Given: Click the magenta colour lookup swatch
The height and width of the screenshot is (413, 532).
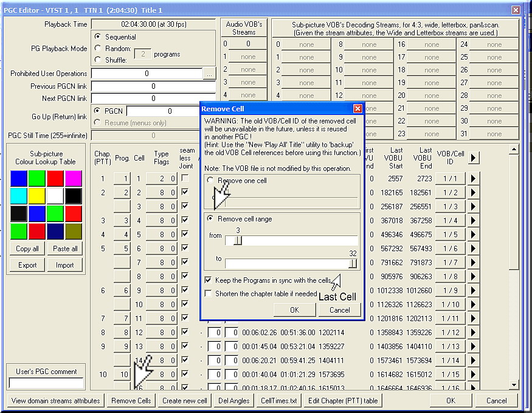Looking at the screenshot, I should click(x=74, y=178).
